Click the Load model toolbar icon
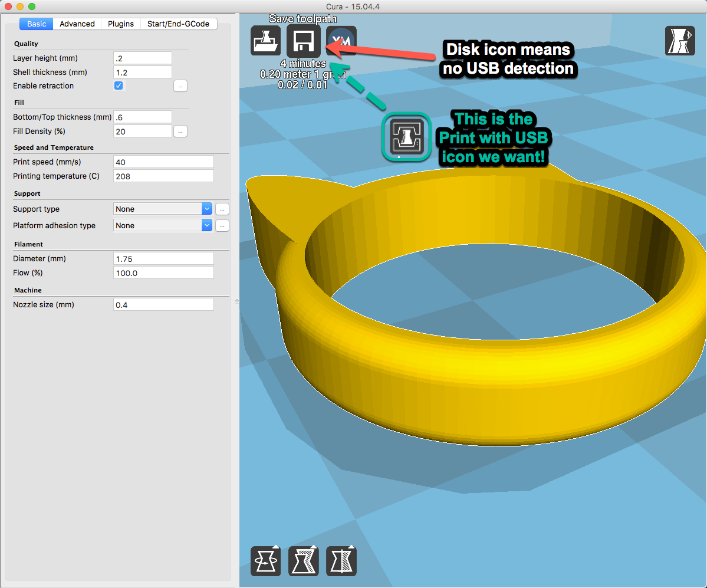Screen dimensions: 707x588 tap(265, 40)
